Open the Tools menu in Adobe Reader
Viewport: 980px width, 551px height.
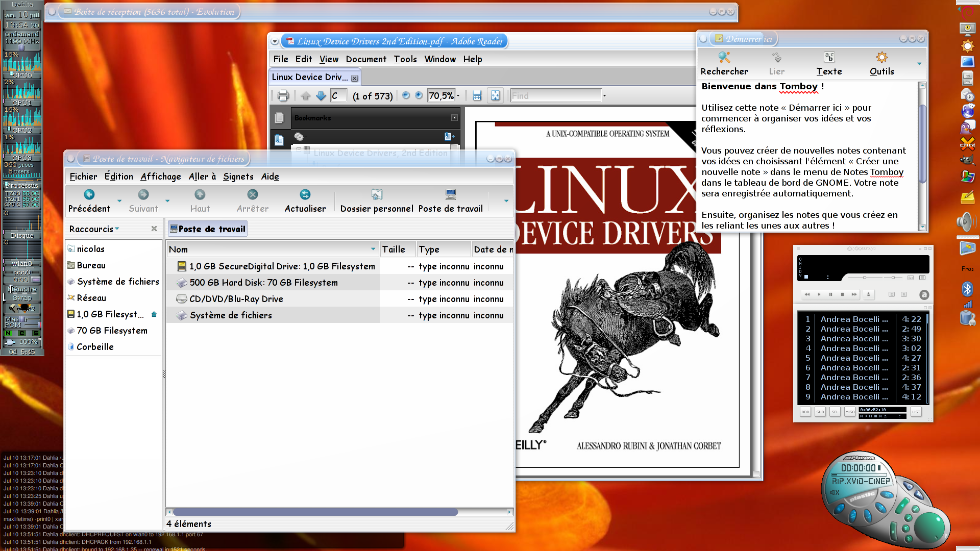405,59
